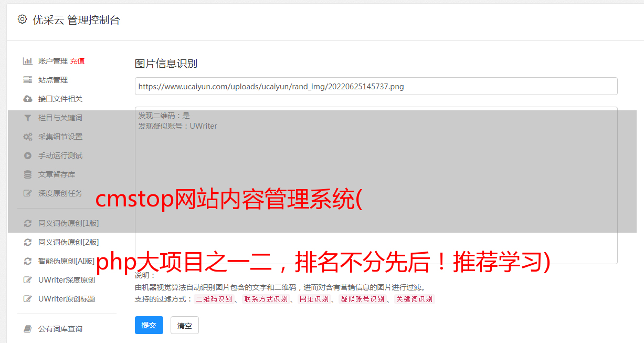Screen dimensions: 644x343
Task: Click the 联系方式识别 tag
Action: pos(266,299)
